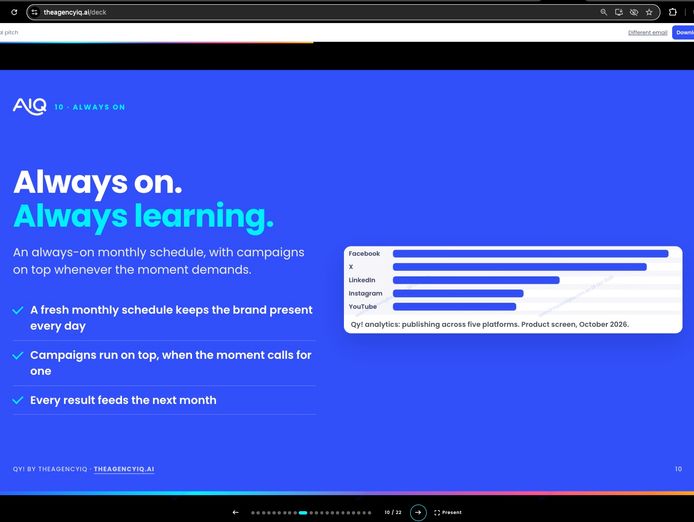This screenshot has width=694, height=522.
Task: Click the 'Qy! analytics: publishing across five platforms' caption
Action: coord(490,325)
